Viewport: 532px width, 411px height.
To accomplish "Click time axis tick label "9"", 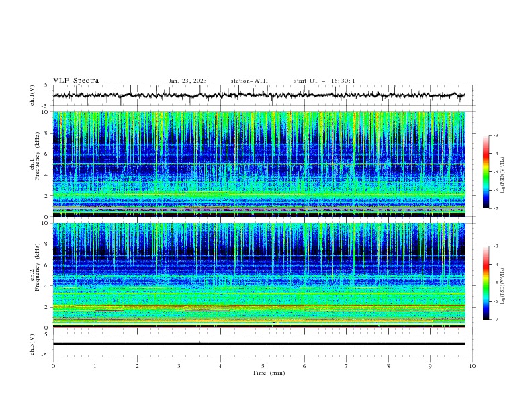I will (x=430, y=366).
